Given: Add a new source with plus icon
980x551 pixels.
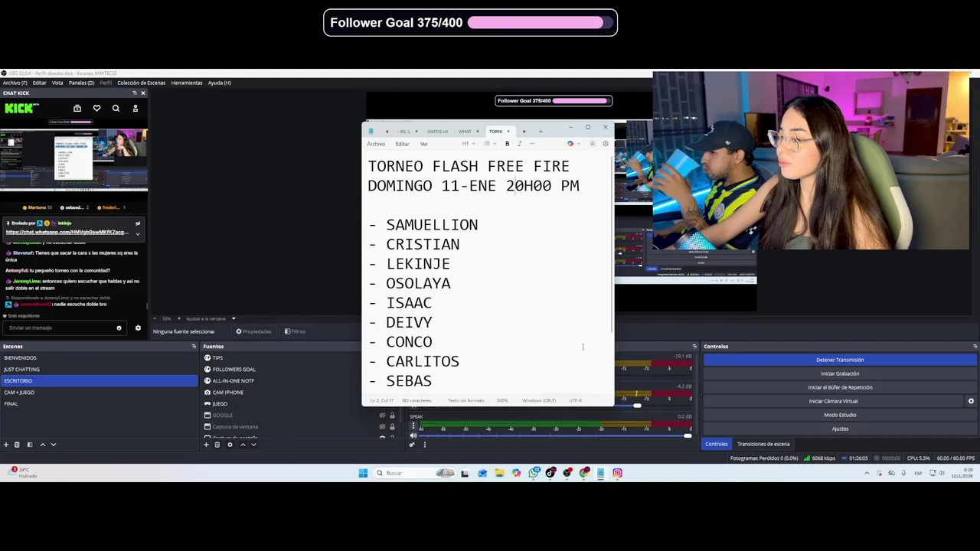Looking at the screenshot, I should [206, 445].
